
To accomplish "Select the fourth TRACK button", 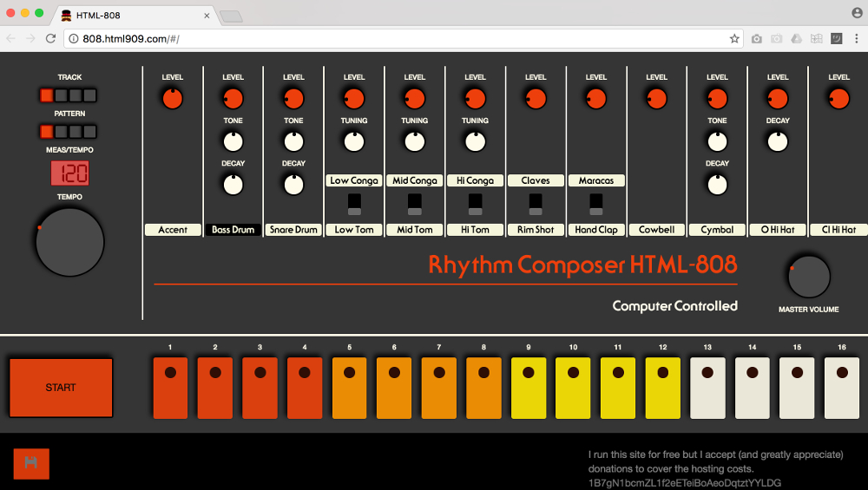I will [89, 95].
